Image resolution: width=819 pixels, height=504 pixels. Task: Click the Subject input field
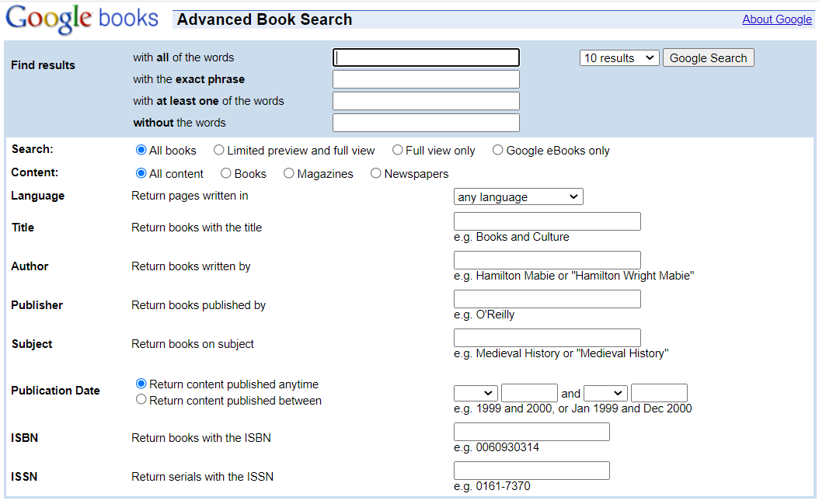click(546, 337)
